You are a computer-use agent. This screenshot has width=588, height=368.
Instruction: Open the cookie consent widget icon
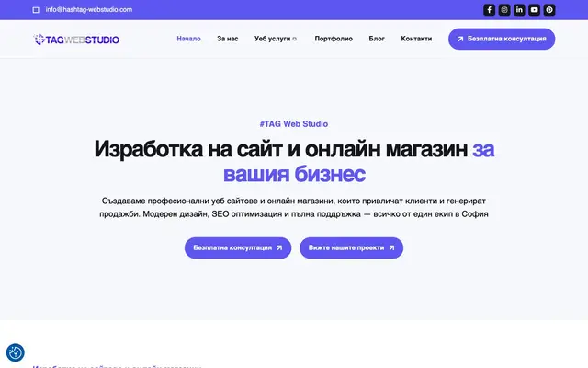(x=16, y=352)
